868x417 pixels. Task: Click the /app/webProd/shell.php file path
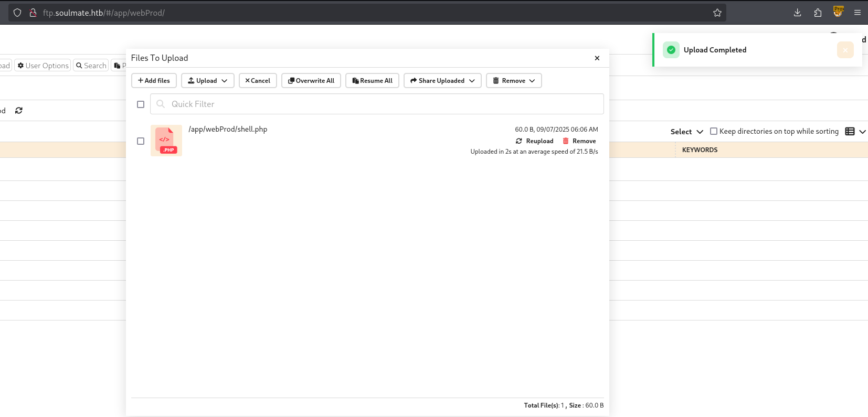point(228,129)
